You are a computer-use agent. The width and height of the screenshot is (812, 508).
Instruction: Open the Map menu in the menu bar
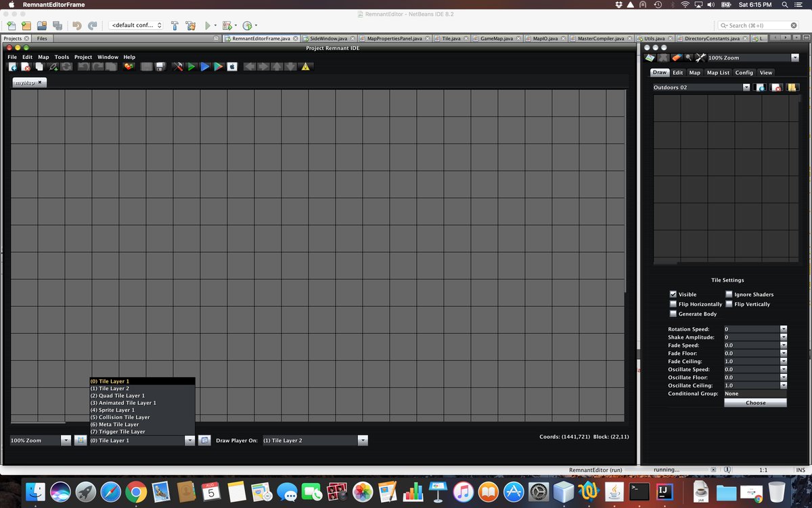coord(43,57)
